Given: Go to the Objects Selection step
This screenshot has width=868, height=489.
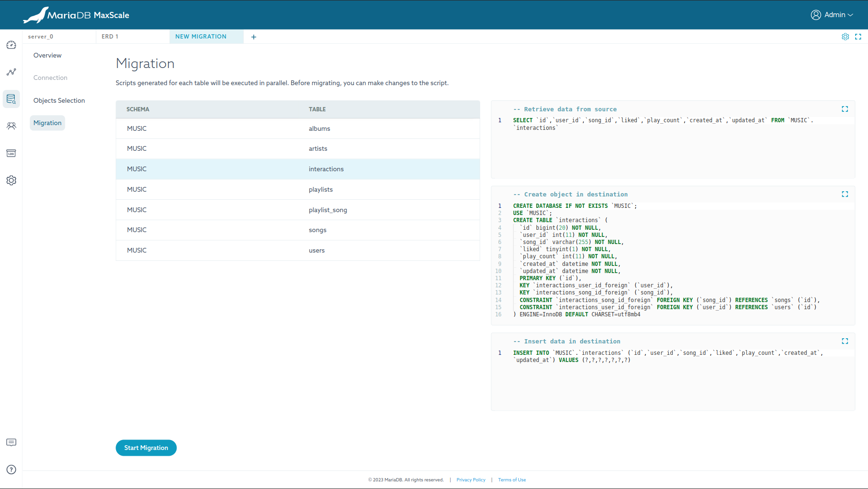Looking at the screenshot, I should (x=59, y=100).
